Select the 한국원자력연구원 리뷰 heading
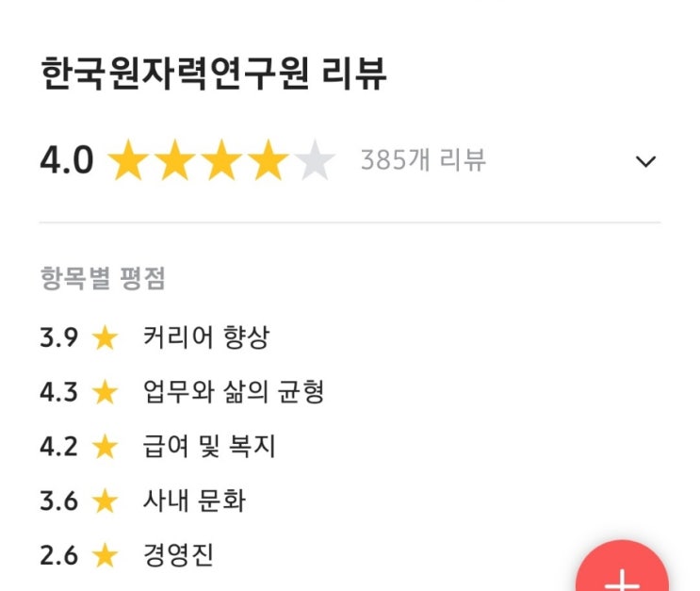 (214, 75)
